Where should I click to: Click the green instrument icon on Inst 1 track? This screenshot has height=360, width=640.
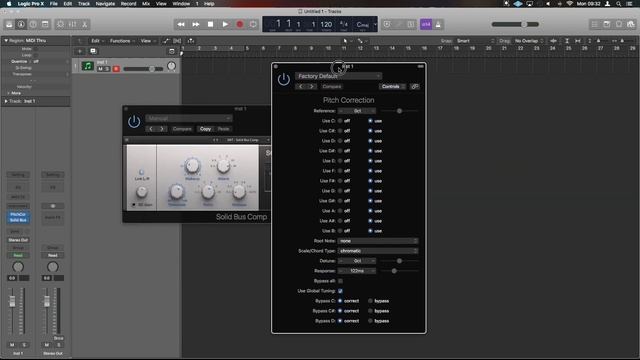coord(87,66)
